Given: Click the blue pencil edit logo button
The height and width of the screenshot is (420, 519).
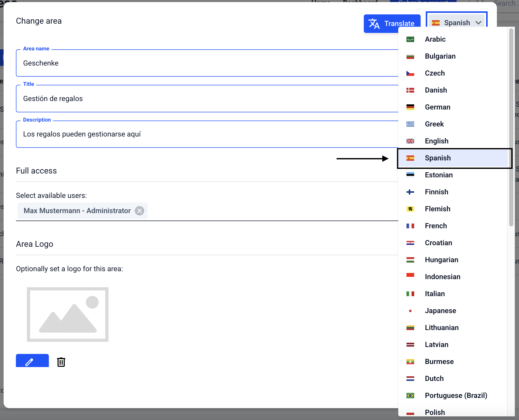Looking at the screenshot, I should (32, 361).
